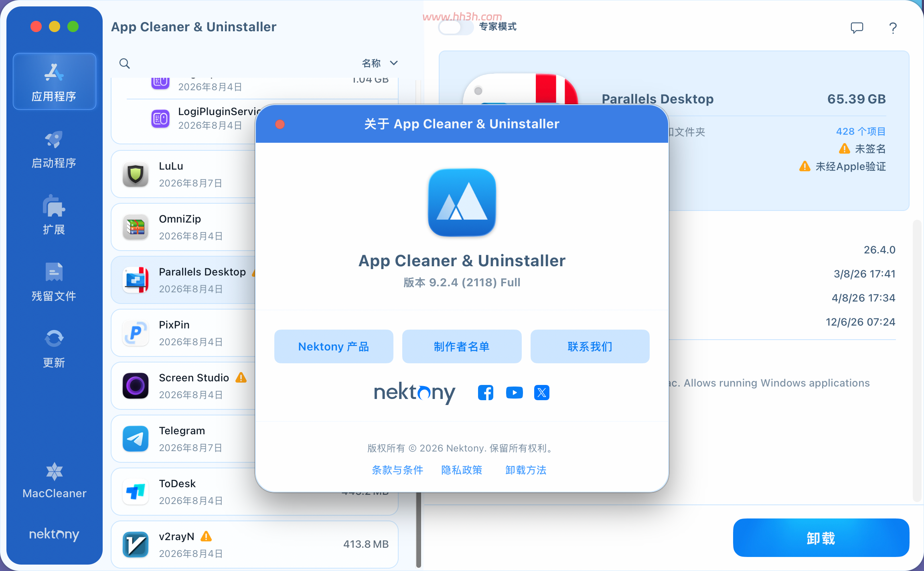
Task: Click the details panel scrollbar
Action: click(917, 361)
